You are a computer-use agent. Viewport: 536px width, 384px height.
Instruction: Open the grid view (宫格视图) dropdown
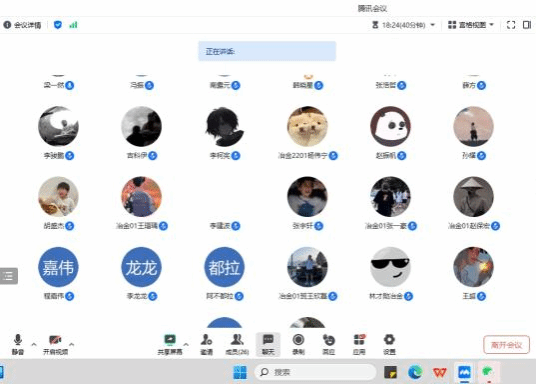pos(471,25)
